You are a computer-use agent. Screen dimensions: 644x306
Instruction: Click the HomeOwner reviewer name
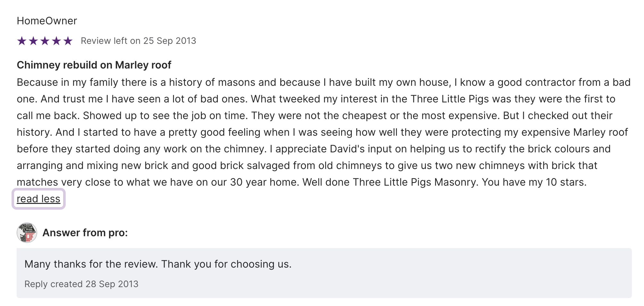point(47,21)
